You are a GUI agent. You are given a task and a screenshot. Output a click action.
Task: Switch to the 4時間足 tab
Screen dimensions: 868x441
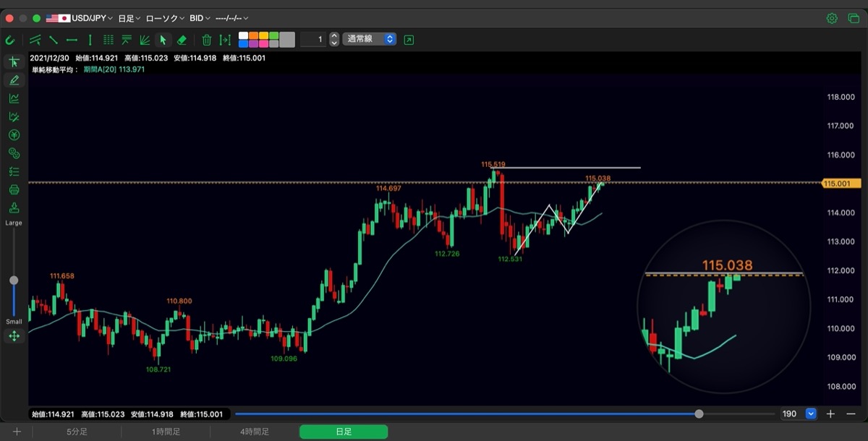point(255,432)
